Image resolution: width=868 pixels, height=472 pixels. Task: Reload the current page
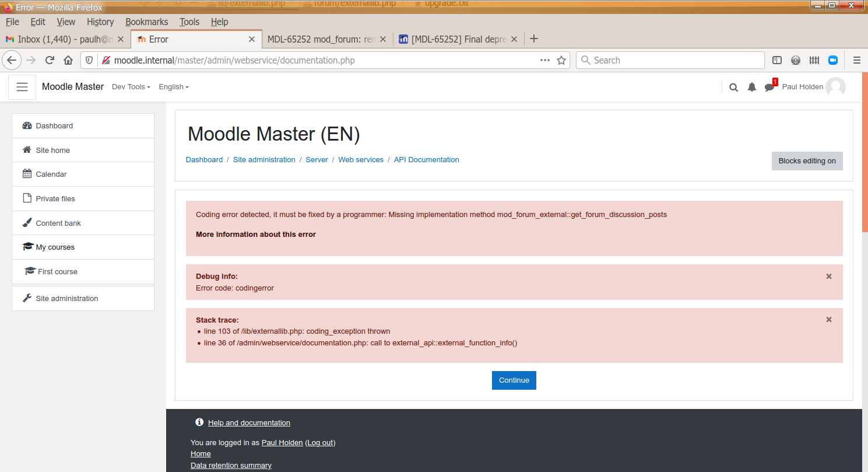point(50,60)
